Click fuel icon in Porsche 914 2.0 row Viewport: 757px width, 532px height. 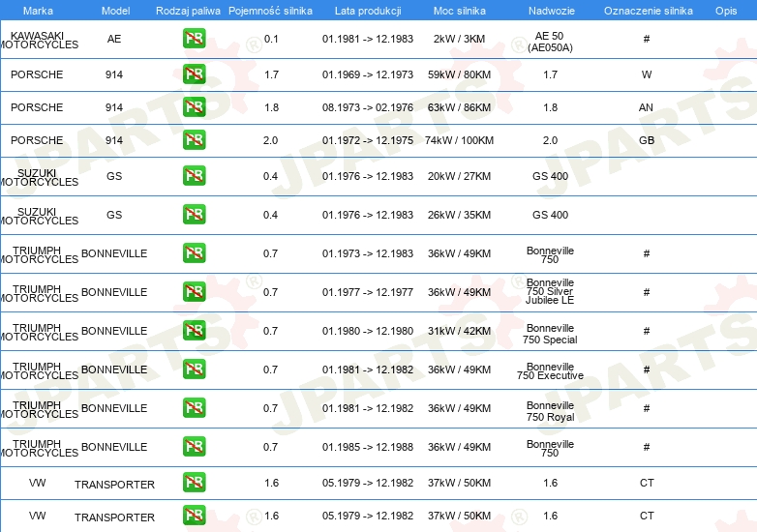point(194,140)
